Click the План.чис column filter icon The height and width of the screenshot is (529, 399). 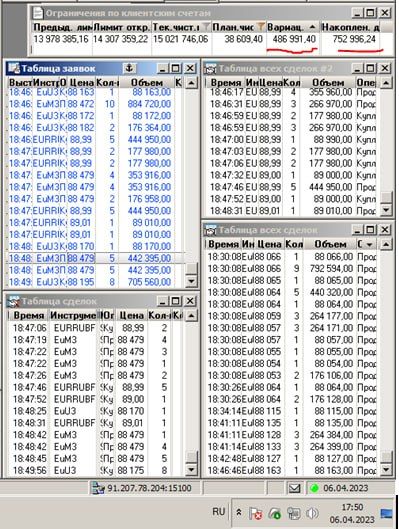point(260,27)
